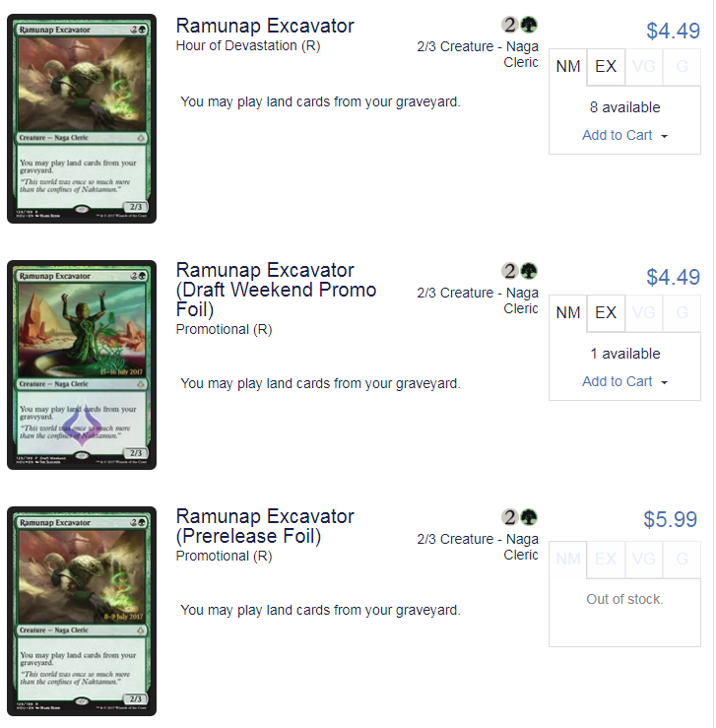Select EX condition for Draft Weekend Promo Foil
Screen dimensions: 716x728
pyautogui.click(x=606, y=313)
